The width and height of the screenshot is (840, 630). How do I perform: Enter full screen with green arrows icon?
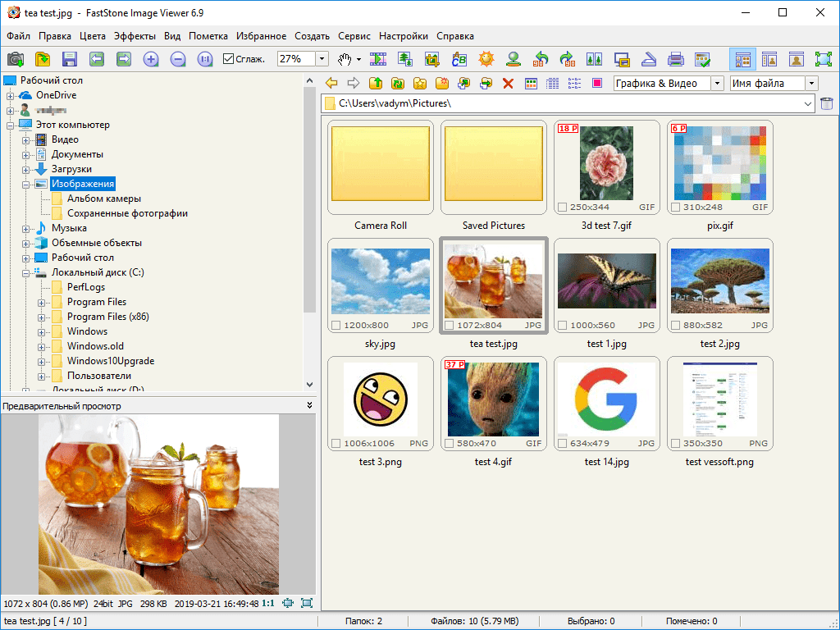point(824,59)
